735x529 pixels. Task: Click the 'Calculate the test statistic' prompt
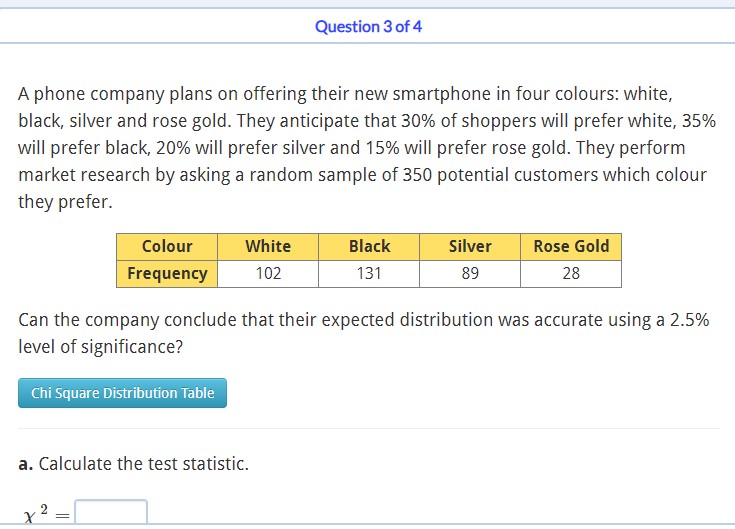coord(143,464)
